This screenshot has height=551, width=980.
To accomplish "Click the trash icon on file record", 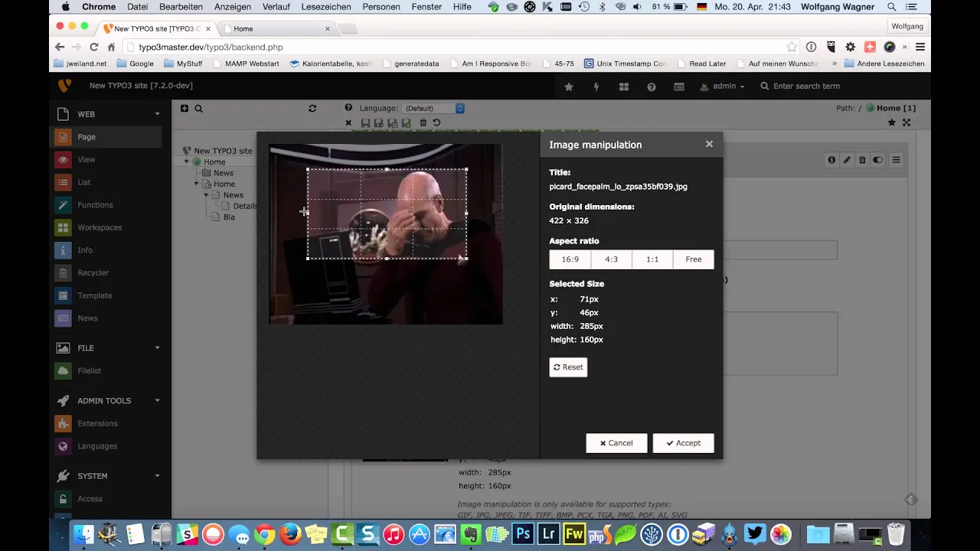I will pos(862,160).
